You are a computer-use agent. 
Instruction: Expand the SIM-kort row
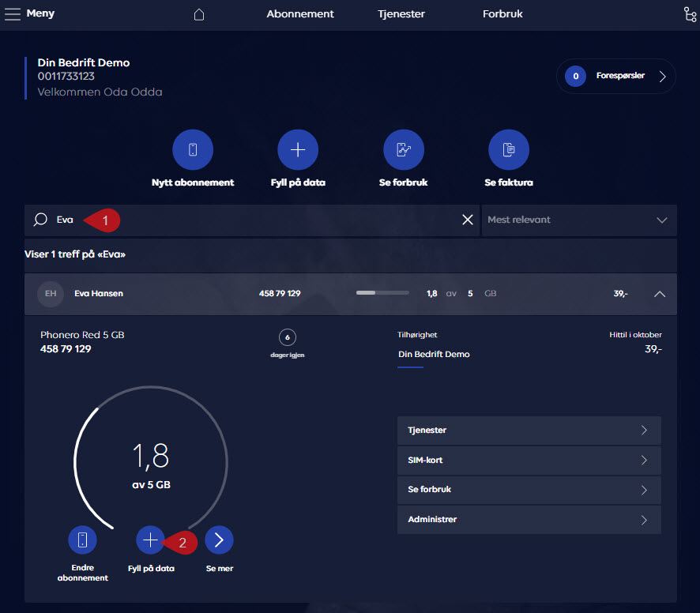pyautogui.click(x=529, y=461)
